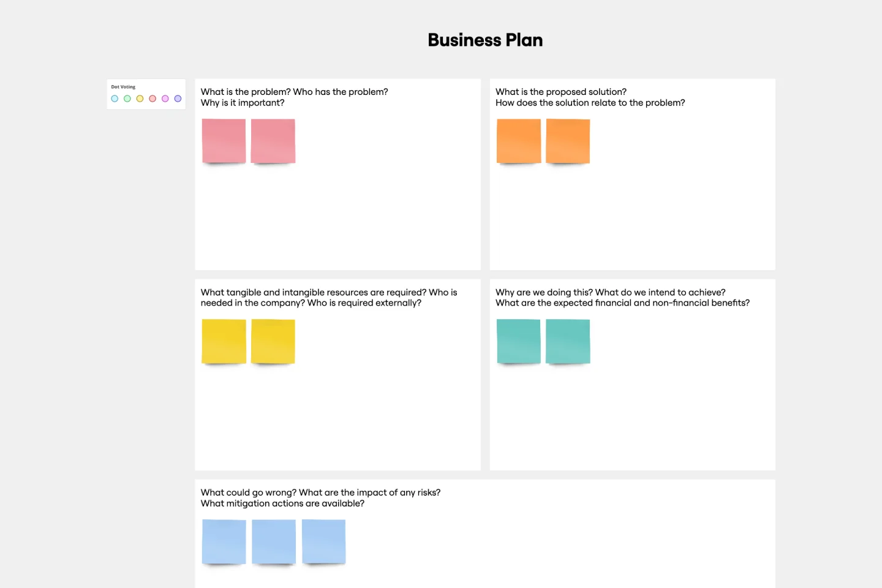Screen dimensions: 882x588
Task: Click the second orange sticky note
Action: tap(568, 141)
